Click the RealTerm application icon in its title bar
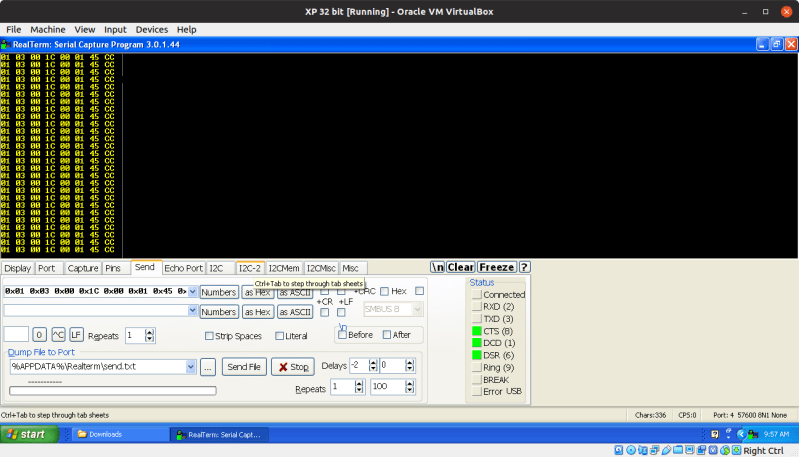 pos(6,44)
